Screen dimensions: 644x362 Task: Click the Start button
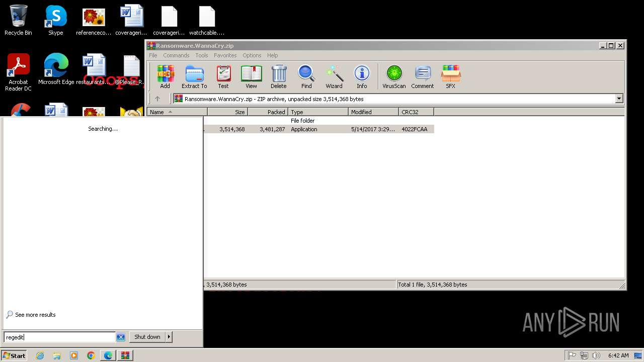point(14,355)
